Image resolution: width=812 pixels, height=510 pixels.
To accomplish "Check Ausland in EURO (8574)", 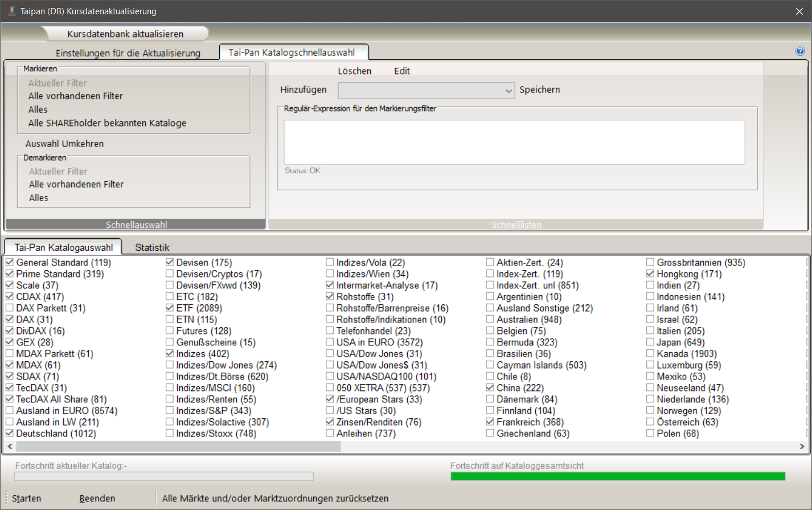I will coord(10,411).
